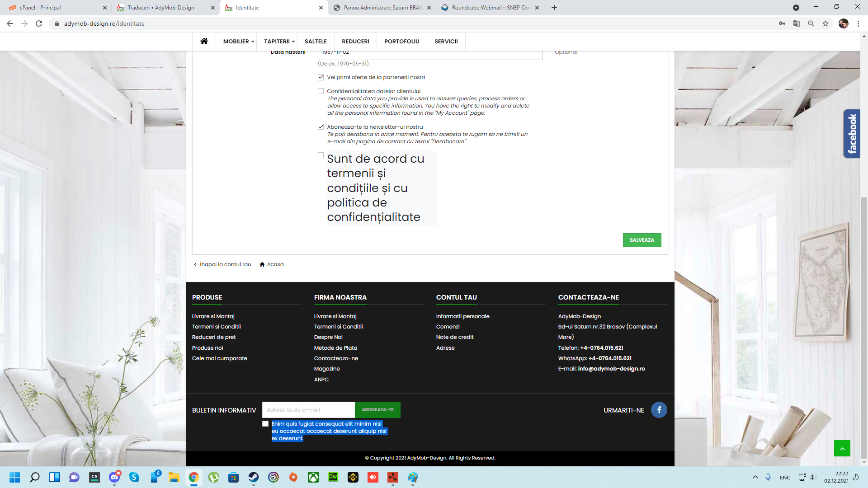The width and height of the screenshot is (868, 488).
Task: Uncheck partner offers checkbox
Action: [321, 77]
